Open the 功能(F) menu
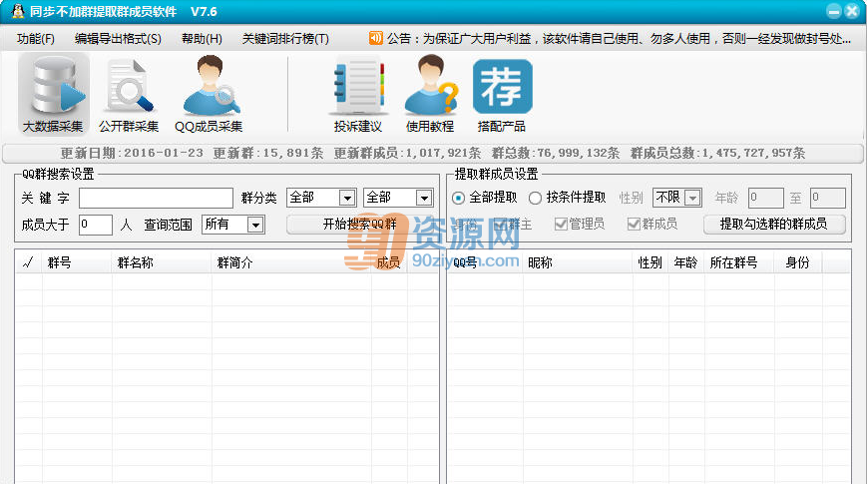 coord(36,38)
